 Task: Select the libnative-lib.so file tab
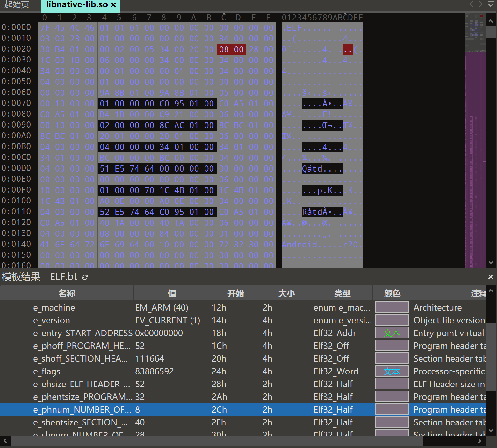pos(76,5)
